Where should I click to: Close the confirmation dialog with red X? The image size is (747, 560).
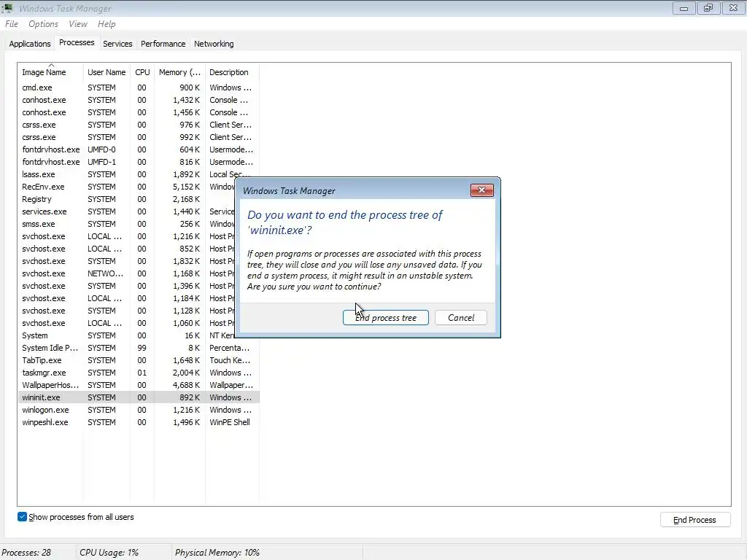[x=481, y=190]
